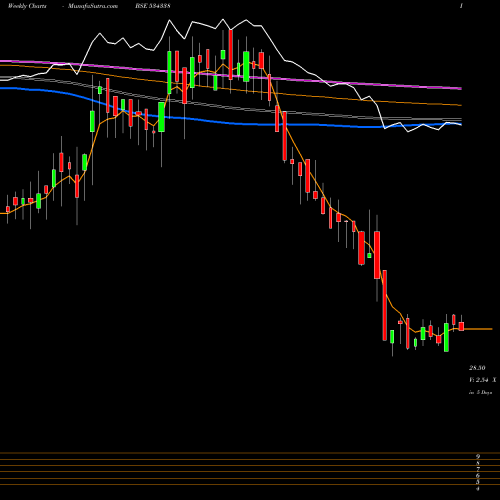Click scale number 9 in bottom panel
This screenshot has height=500, width=500.
pos(478,456)
